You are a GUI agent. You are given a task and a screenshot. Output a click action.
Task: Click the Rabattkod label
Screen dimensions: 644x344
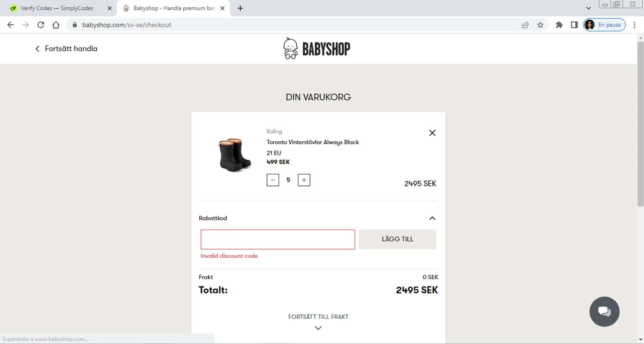213,218
